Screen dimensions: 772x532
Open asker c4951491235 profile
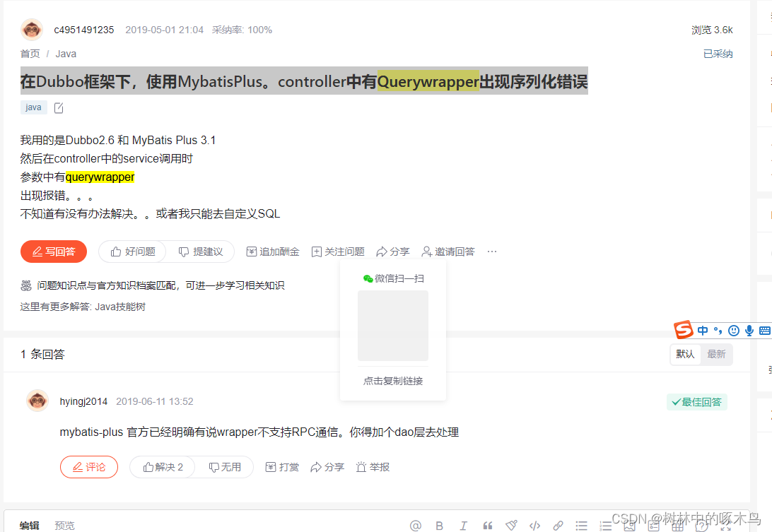pyautogui.click(x=84, y=30)
